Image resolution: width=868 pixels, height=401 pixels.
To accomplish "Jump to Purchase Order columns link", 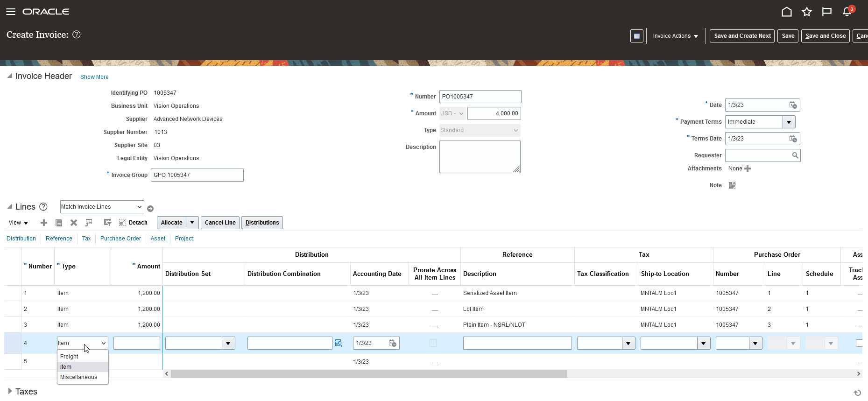I will 120,239.
